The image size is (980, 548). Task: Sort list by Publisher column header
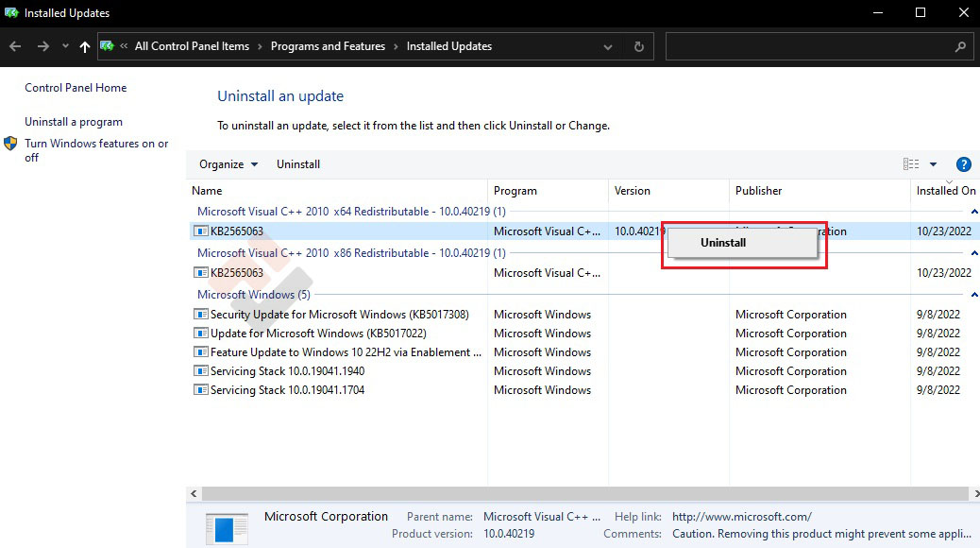coord(759,191)
